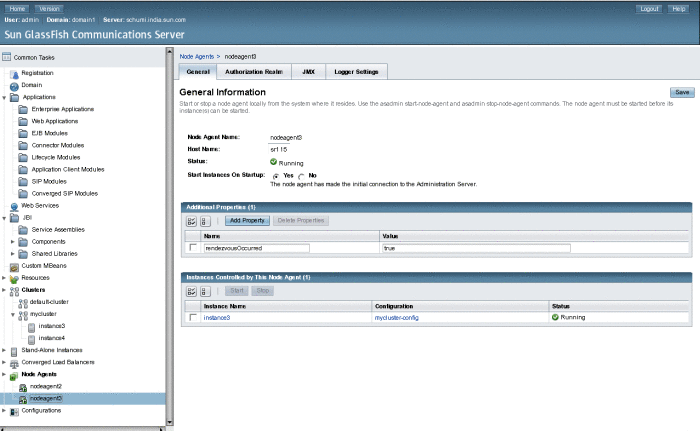Open Help from the header
This screenshot has height=431, width=700.
coord(679,9)
